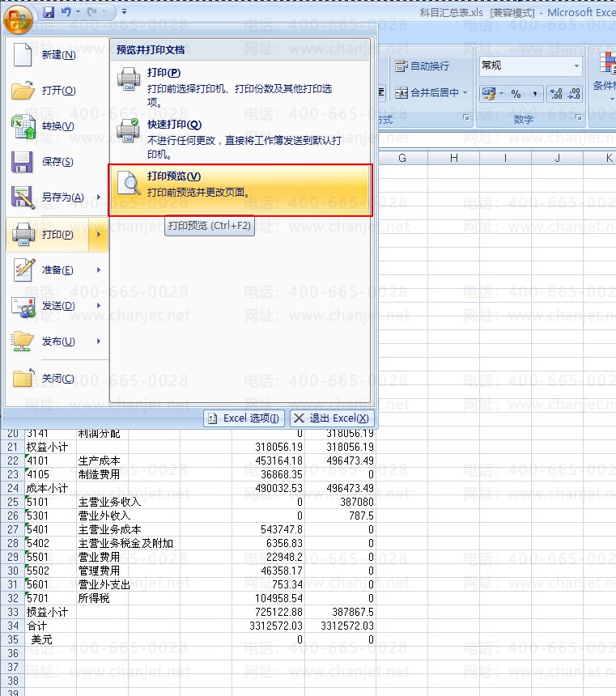The image size is (616, 696).
Task: Choose Print (打印(P)) in preview and print panel
Action: (x=240, y=86)
